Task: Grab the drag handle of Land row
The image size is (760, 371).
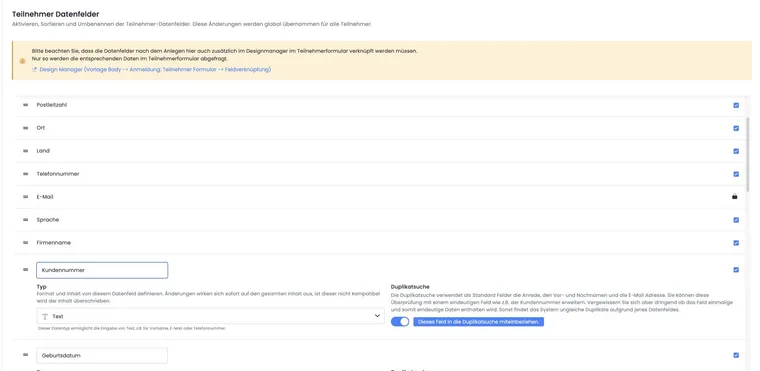Action: 26,151
